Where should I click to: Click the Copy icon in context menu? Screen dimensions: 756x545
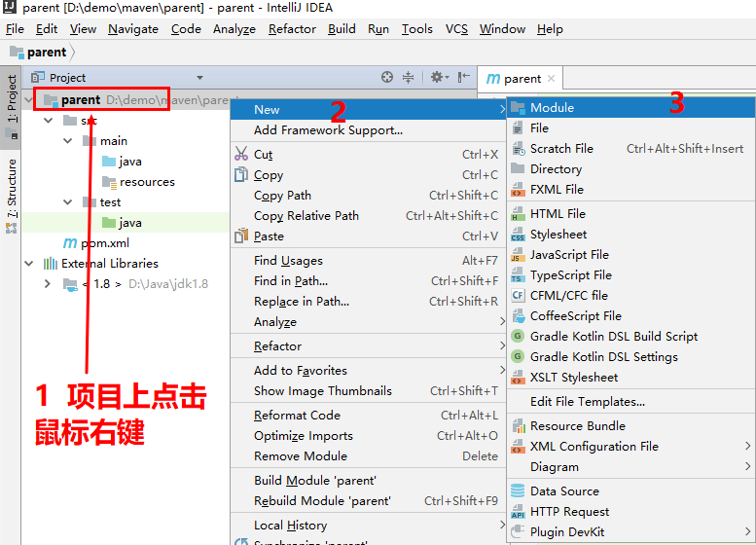[x=241, y=174]
